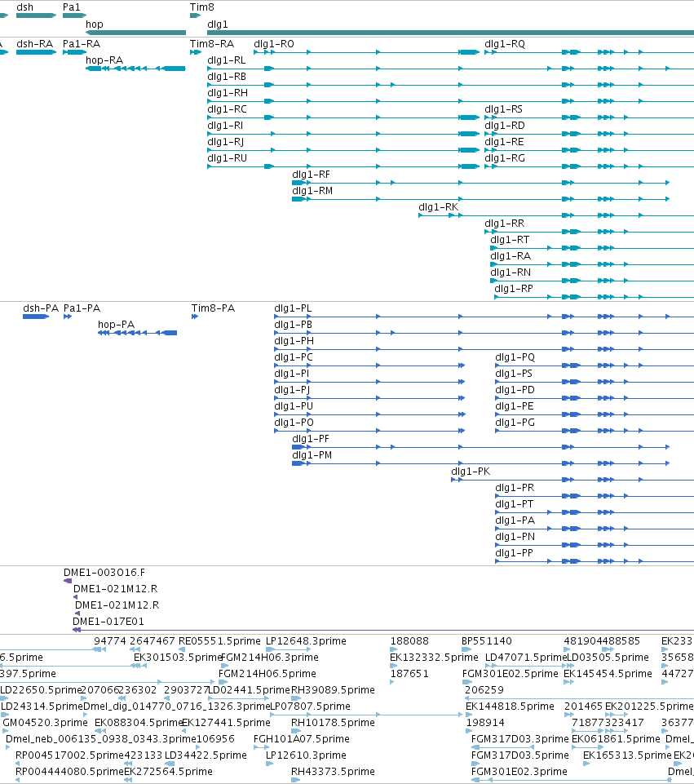Screen dimensions: 694x784
Task: Select the dsh gene bar
Action: click(x=36, y=16)
